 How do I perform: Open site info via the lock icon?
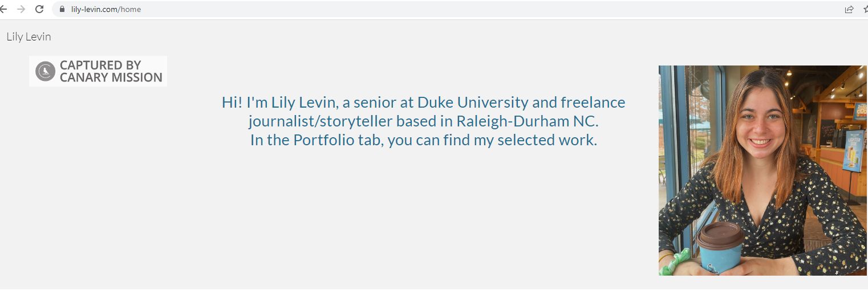click(x=62, y=9)
